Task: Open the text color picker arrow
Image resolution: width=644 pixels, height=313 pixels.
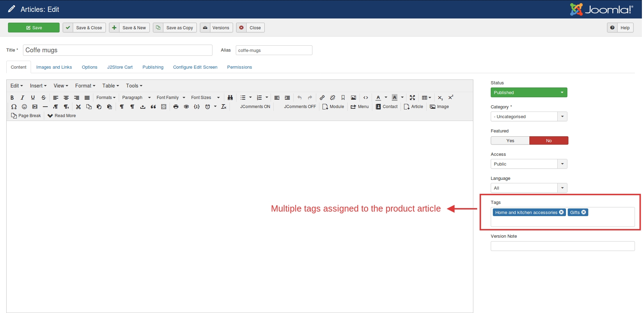Action: coord(386,98)
